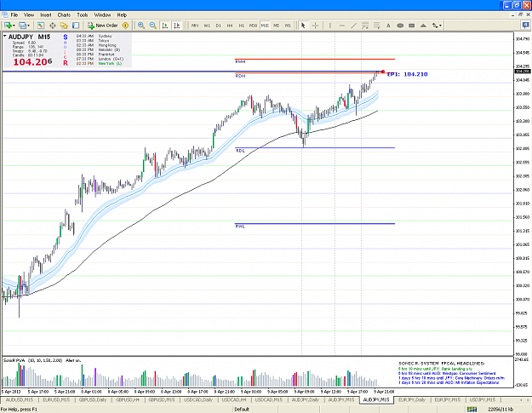Draw a vertical line tool
This screenshot has width=532, height=413.
point(329,26)
